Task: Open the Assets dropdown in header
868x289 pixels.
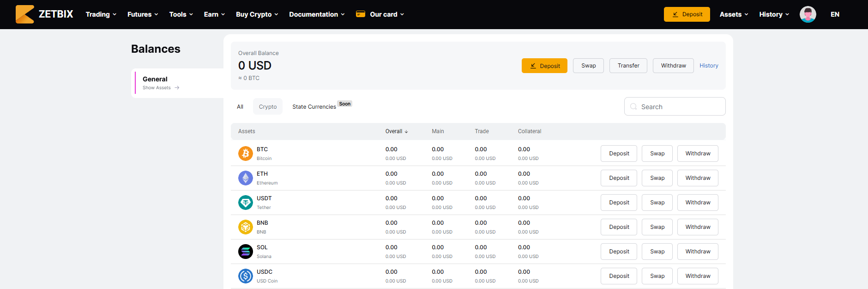Action: coord(734,14)
